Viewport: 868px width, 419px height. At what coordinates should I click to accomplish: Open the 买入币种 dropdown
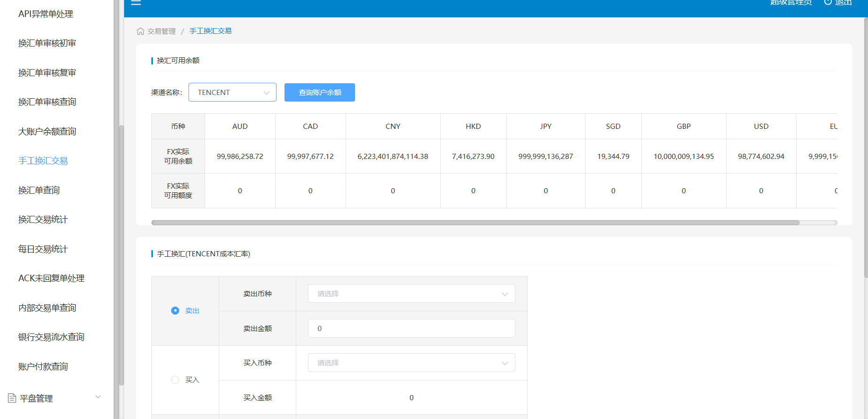tap(411, 363)
